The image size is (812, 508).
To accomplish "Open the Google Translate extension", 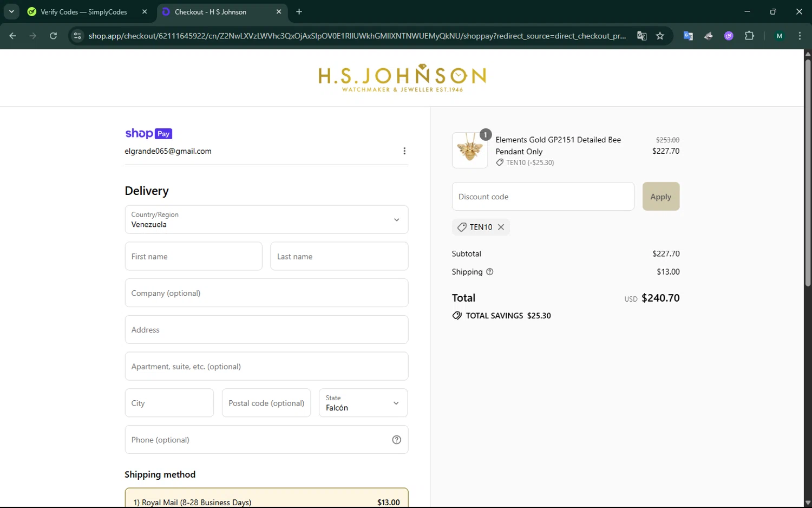I will point(688,36).
